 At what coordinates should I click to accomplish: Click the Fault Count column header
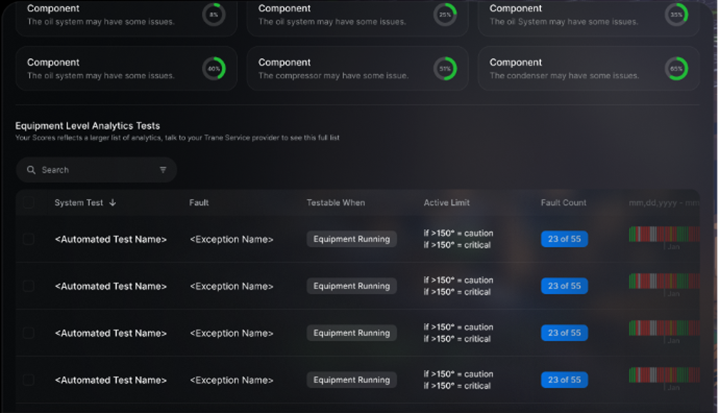pyautogui.click(x=564, y=203)
